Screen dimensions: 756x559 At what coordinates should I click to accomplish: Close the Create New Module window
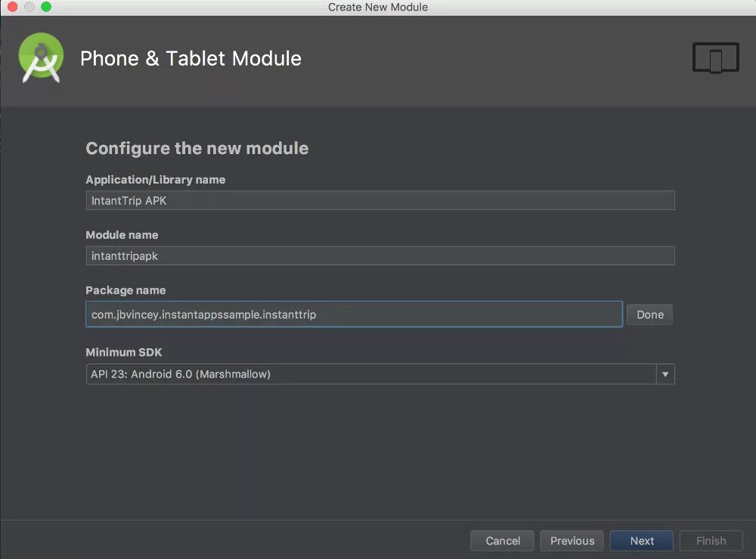12,7
